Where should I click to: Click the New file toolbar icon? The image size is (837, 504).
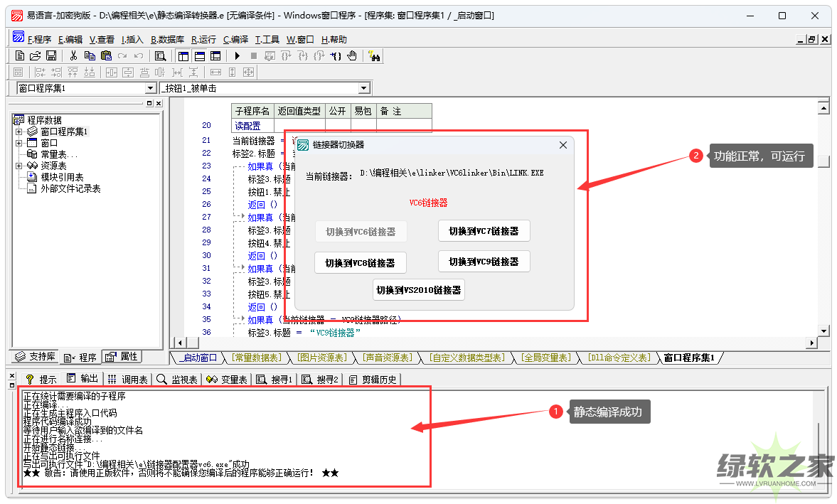point(20,55)
